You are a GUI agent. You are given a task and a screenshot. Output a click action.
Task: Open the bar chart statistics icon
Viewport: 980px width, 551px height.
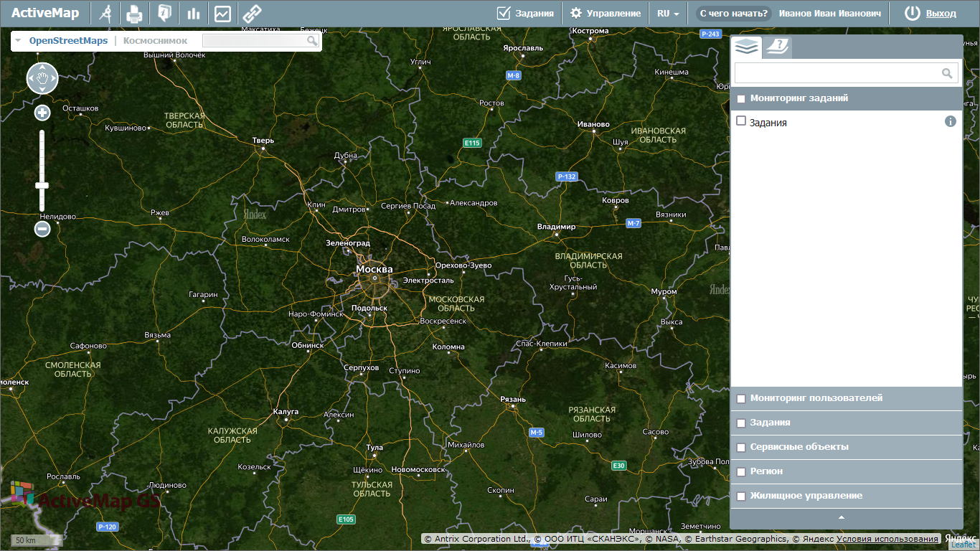coord(194,14)
